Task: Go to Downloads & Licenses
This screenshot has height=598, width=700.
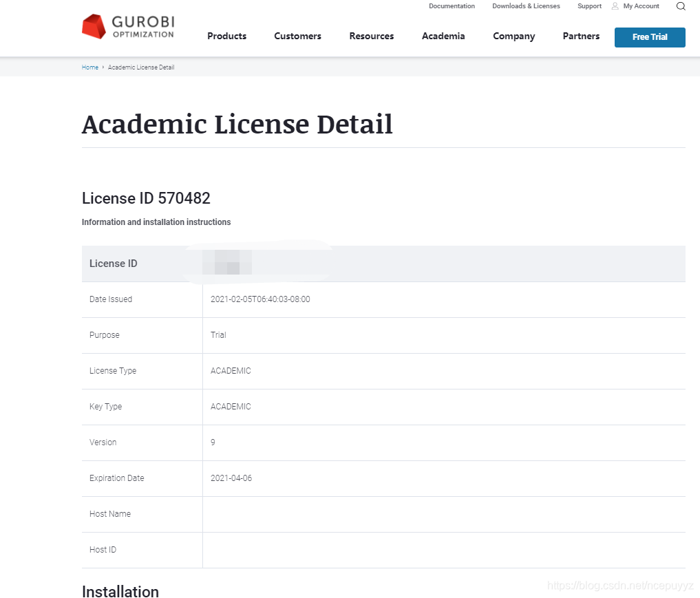Action: click(x=526, y=6)
